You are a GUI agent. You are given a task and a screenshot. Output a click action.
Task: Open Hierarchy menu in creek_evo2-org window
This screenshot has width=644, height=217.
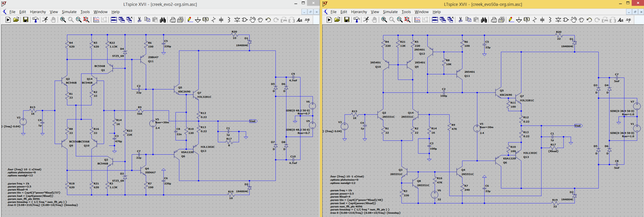point(38,12)
